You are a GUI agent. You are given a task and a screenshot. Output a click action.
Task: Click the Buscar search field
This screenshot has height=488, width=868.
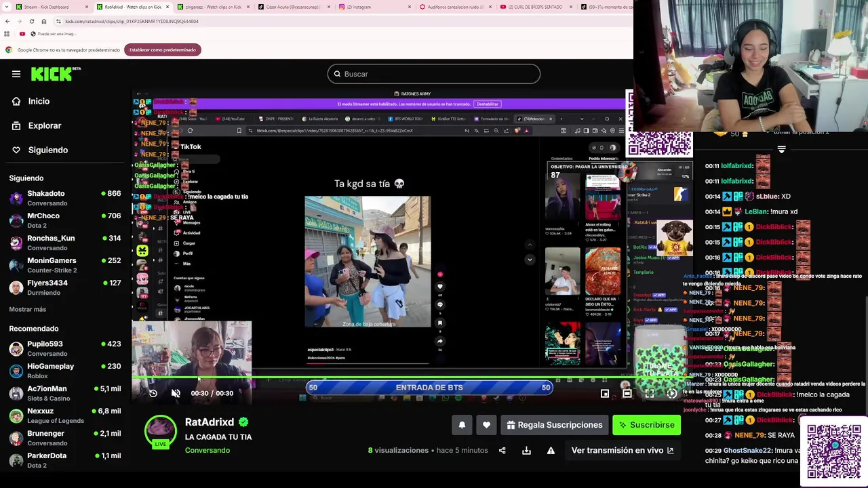tap(434, 74)
